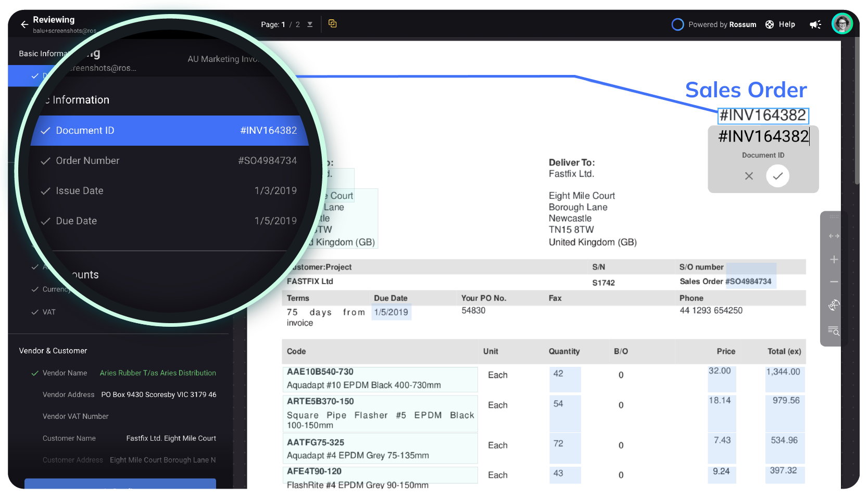Select the Order Number field row

[169, 161]
